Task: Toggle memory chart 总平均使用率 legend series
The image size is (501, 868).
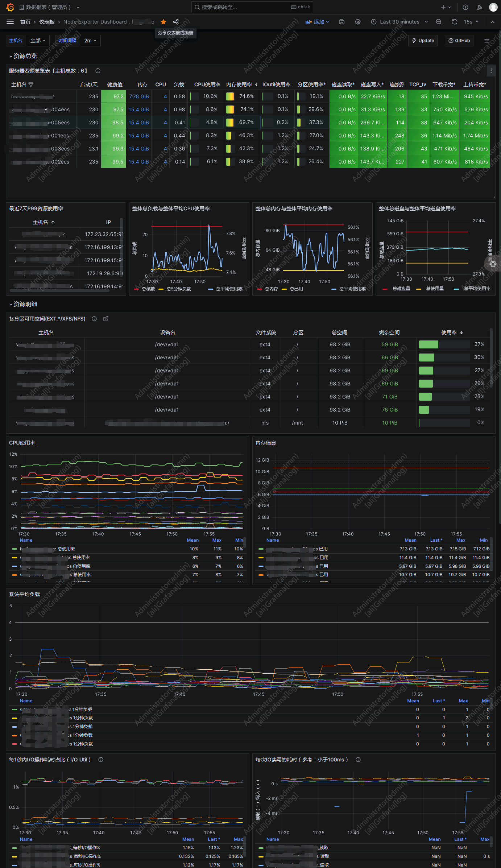Action: coord(352,289)
